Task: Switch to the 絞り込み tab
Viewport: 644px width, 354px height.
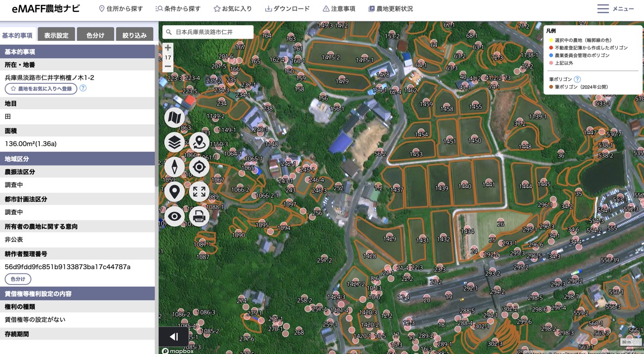Action: click(134, 35)
